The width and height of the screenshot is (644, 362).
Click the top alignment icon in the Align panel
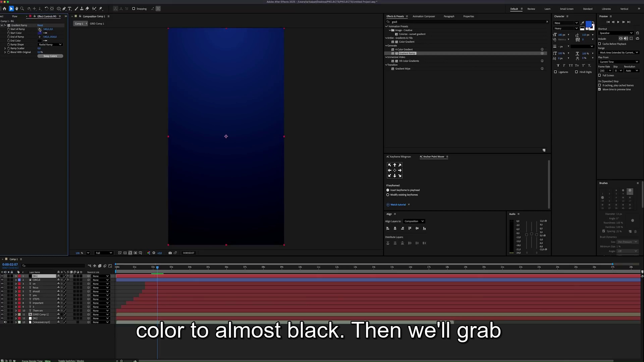(x=410, y=228)
